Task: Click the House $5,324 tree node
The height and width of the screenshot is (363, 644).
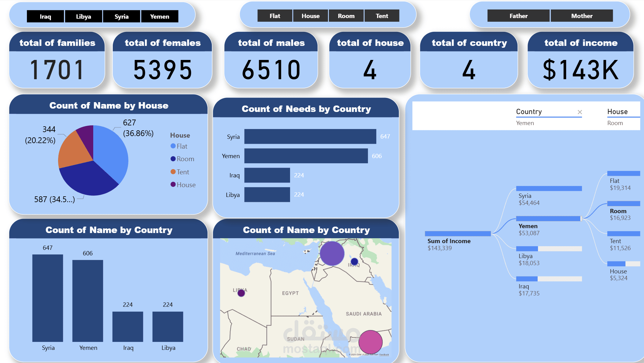Action: [x=624, y=264]
